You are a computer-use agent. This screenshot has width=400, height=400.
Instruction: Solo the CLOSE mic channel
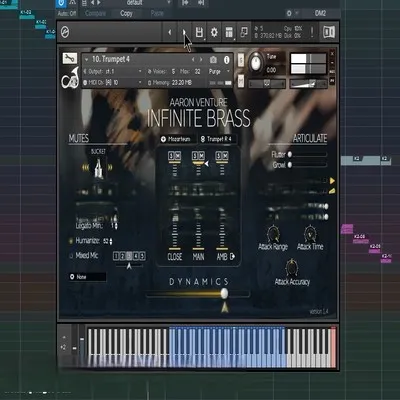[x=171, y=156]
